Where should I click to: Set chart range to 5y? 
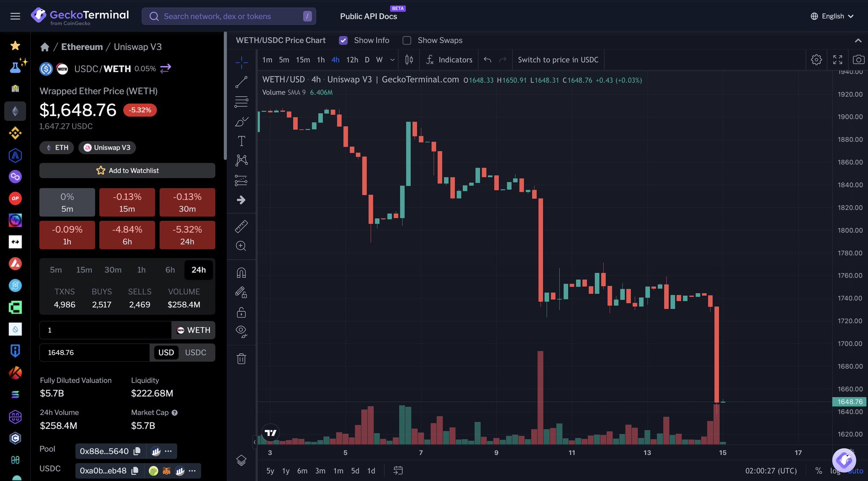pos(270,470)
